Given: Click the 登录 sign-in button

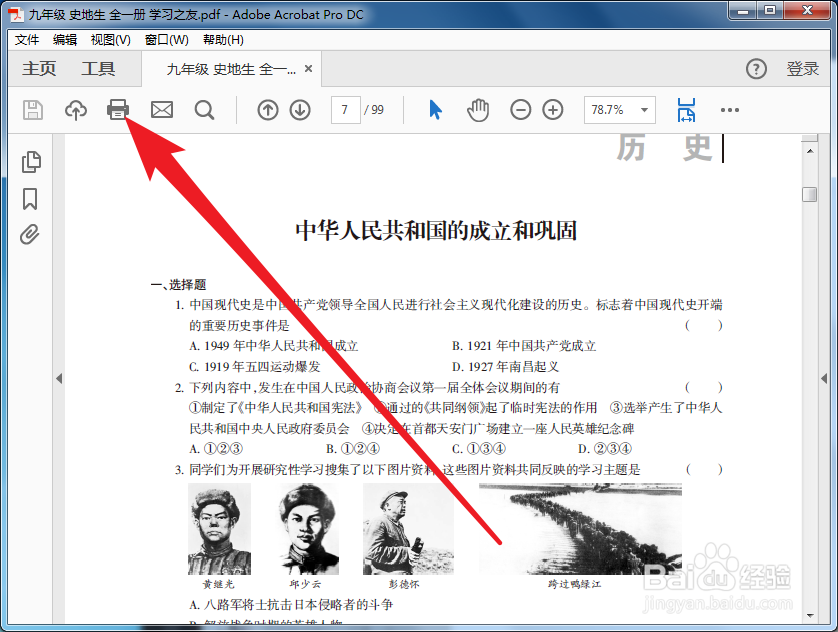Looking at the screenshot, I should pos(803,69).
